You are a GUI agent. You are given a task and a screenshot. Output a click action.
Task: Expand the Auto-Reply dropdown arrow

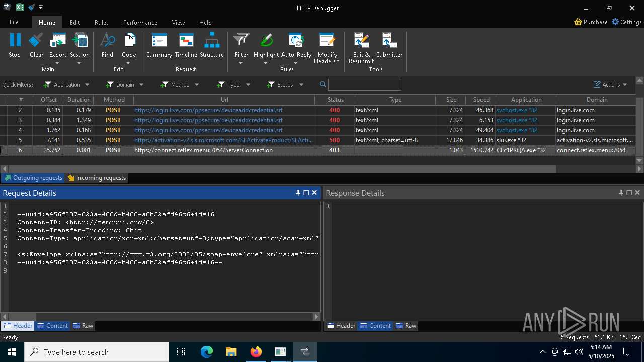[295, 63]
